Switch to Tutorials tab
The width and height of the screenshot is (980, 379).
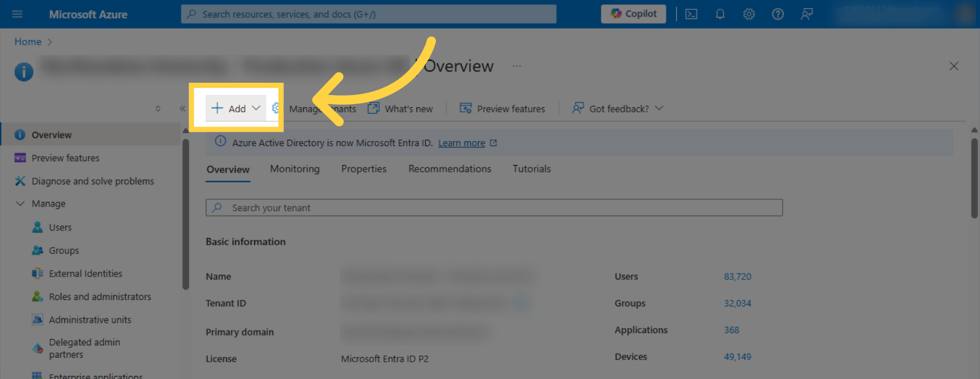(x=532, y=169)
